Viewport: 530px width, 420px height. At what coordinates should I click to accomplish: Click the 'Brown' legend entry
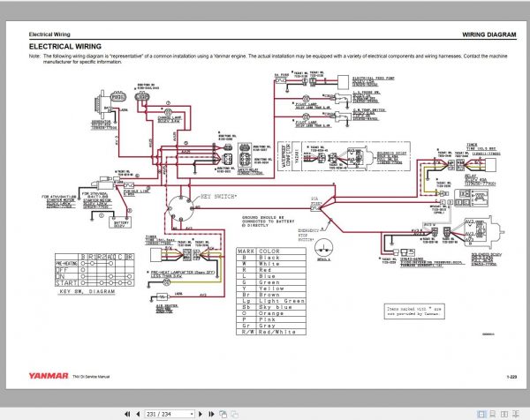pyautogui.click(x=269, y=295)
